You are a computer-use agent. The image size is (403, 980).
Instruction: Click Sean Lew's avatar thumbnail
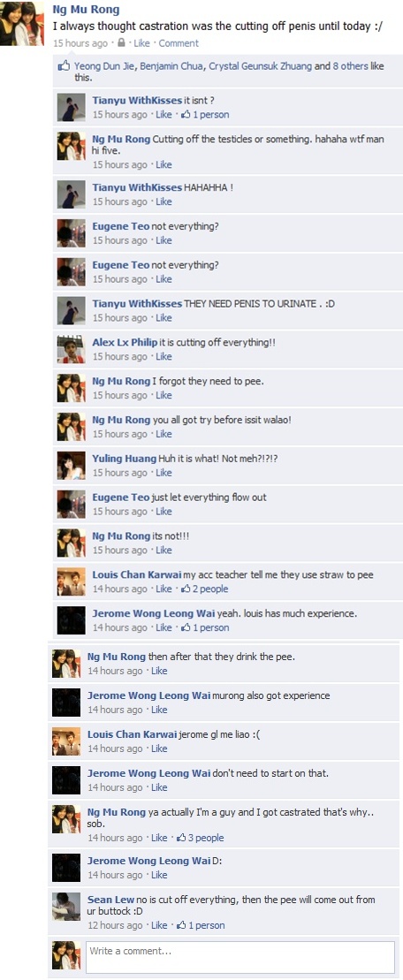(65, 907)
